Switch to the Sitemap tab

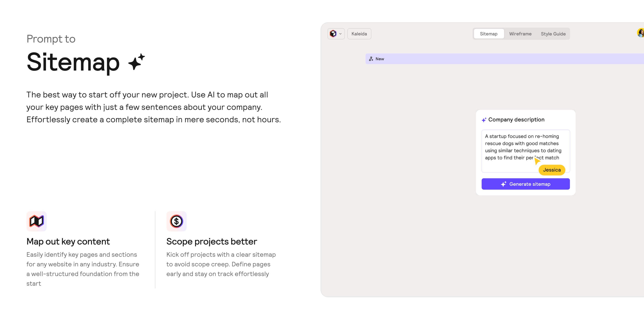488,34
